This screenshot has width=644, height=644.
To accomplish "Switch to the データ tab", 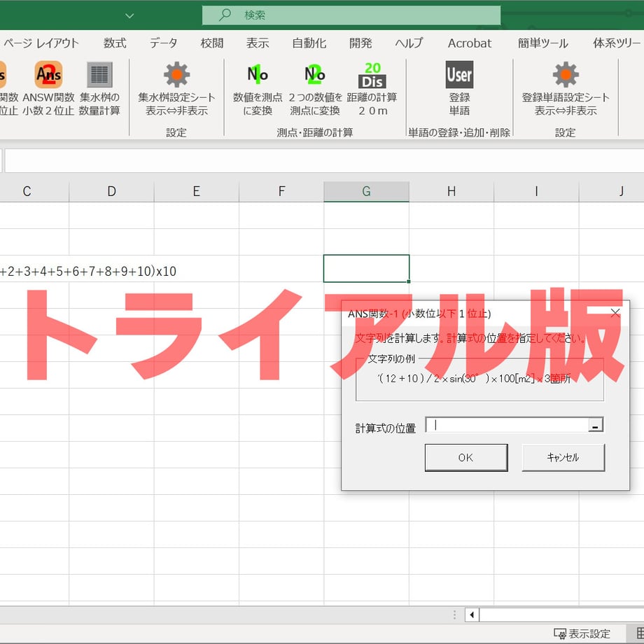I will 164,43.
